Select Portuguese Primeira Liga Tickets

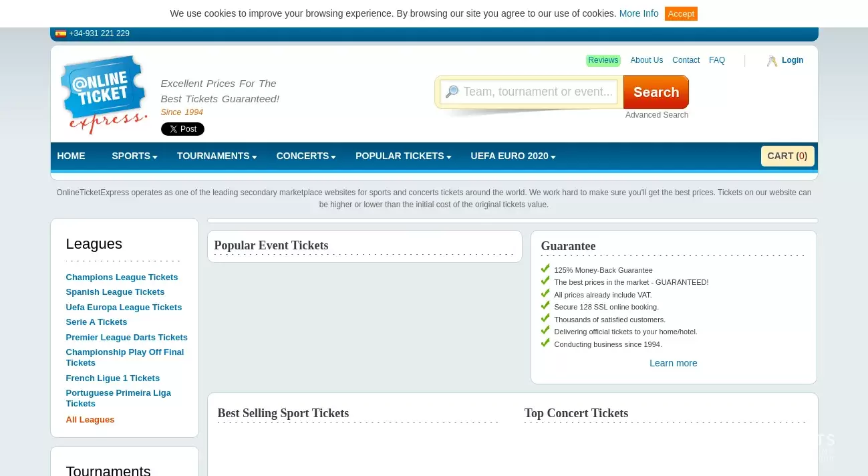(118, 398)
